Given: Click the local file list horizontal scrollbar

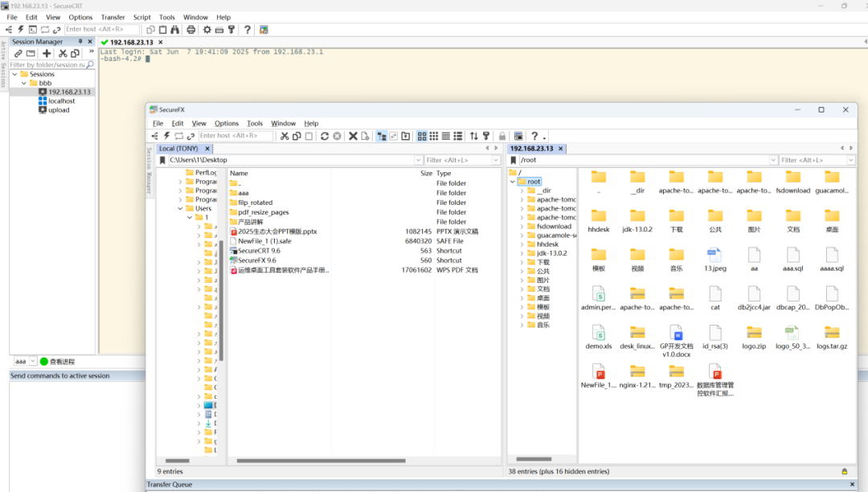Looking at the screenshot, I should (321, 461).
